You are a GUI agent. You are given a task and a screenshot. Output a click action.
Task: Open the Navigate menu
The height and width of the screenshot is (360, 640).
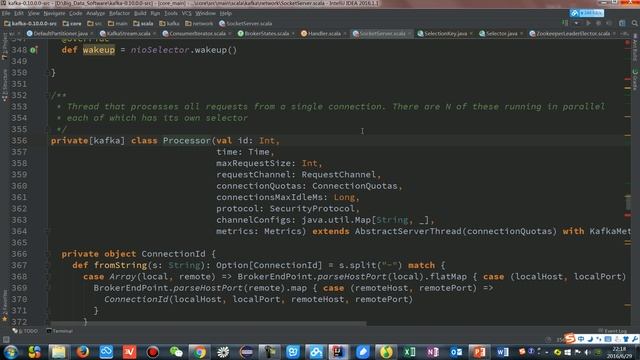pos(54,13)
